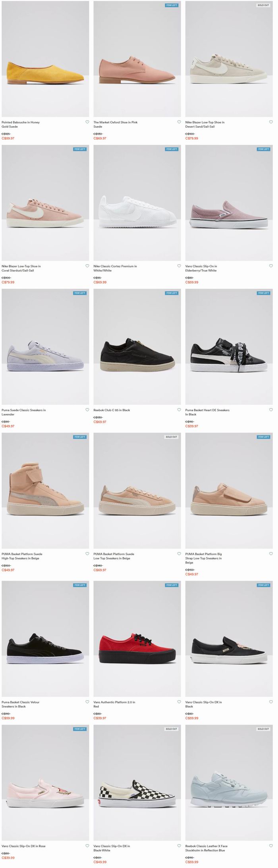Open PUMA Basket Platform Big Strap link
The image size is (278, 868).
(204, 558)
